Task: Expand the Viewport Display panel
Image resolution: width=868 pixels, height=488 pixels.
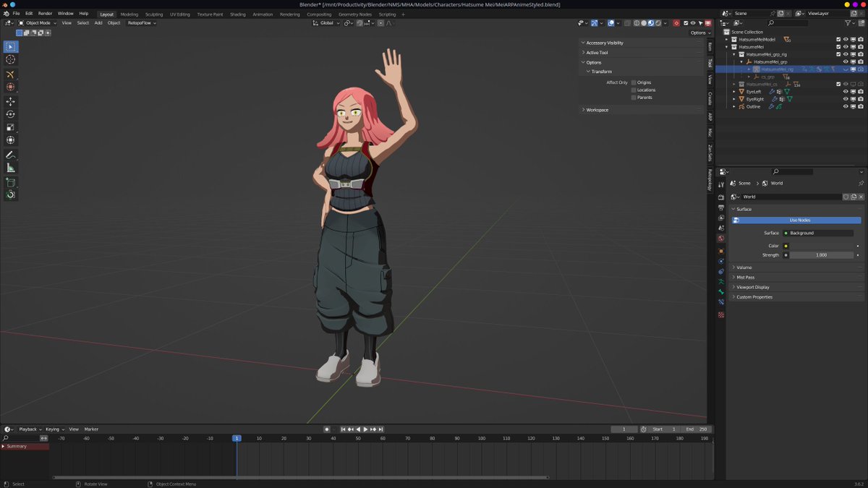Action: coord(796,287)
